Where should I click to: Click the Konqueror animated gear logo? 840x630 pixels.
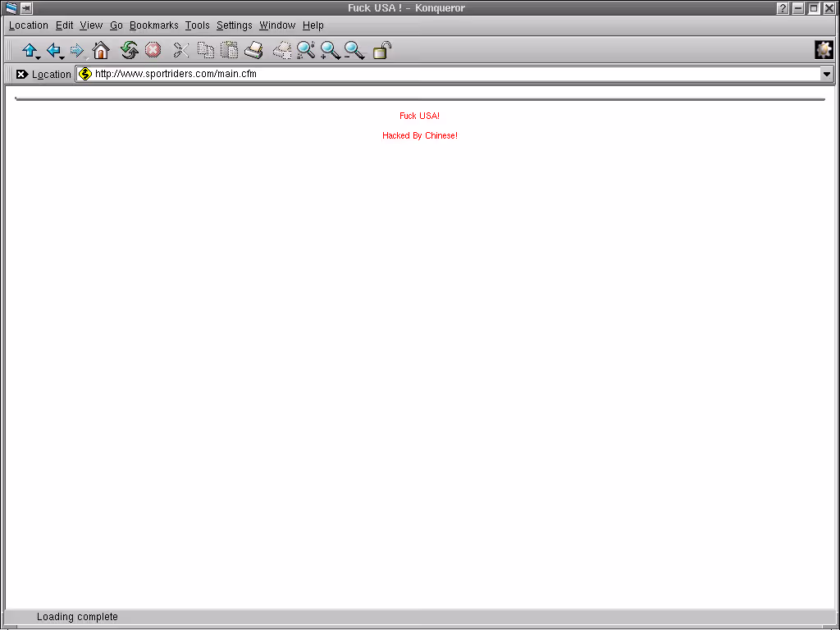(x=824, y=50)
